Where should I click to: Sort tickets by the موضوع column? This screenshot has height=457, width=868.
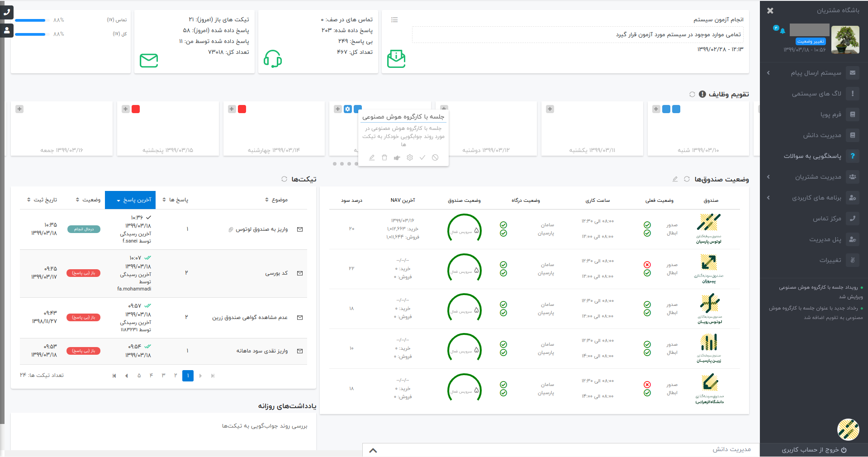point(276,200)
